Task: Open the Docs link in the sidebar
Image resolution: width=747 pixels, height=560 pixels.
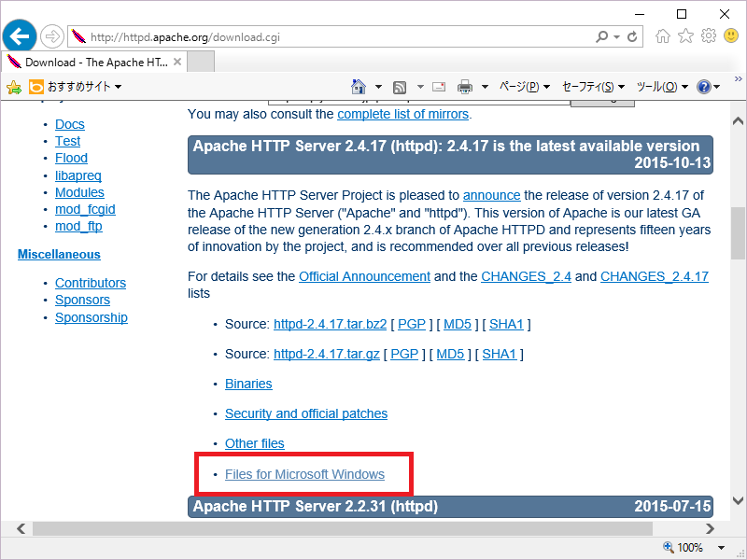Action: 70,124
